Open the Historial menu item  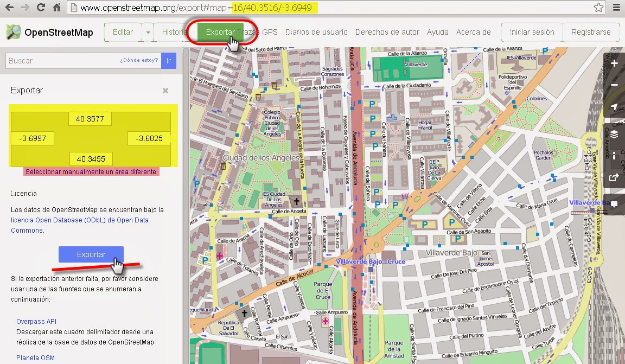pos(174,32)
